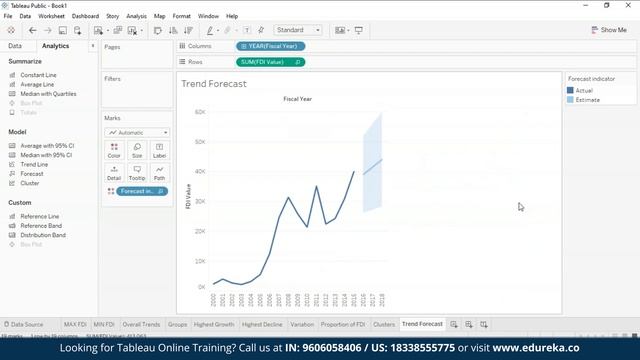Open the Detail marks card
The height and width of the screenshot is (360, 640).
tap(114, 173)
